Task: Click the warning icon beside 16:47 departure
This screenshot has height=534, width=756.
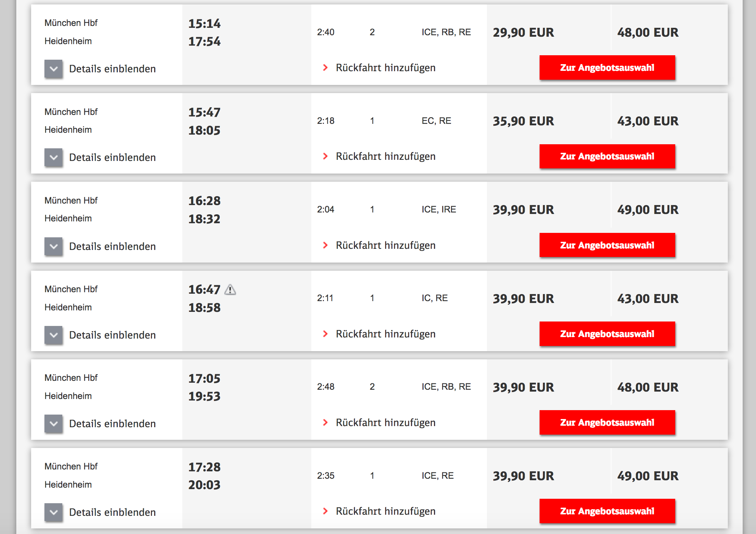Action: [230, 289]
